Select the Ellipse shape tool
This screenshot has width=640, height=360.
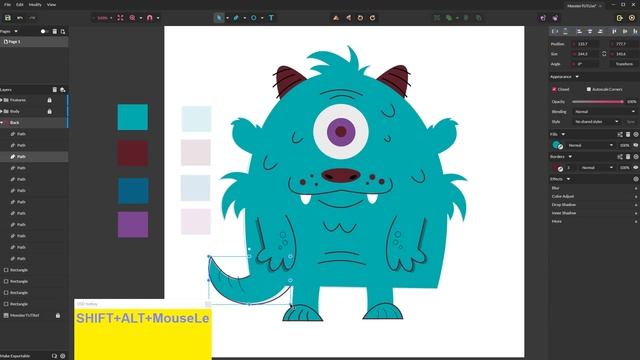[253, 18]
